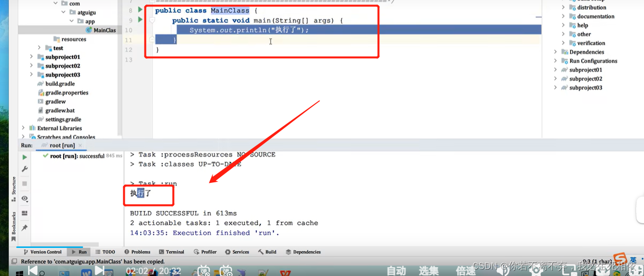
Task: Expand subproject02 in the project tree
Action: click(31, 66)
